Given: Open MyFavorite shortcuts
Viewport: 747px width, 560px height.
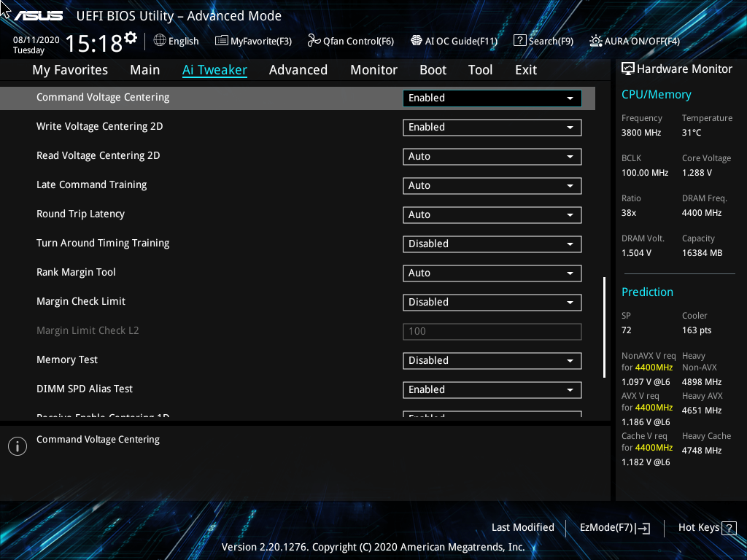Looking at the screenshot, I should click(x=253, y=41).
